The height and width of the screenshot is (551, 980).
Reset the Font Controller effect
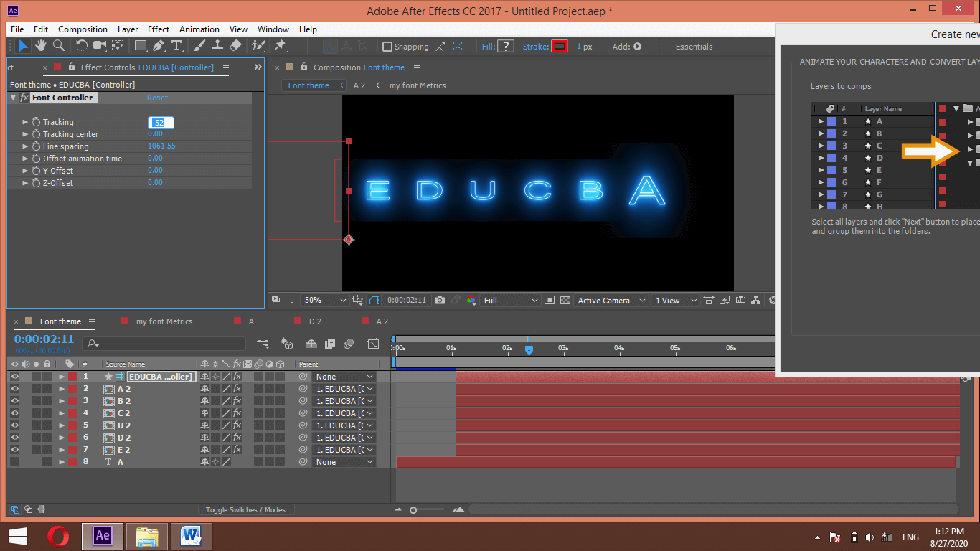click(157, 98)
